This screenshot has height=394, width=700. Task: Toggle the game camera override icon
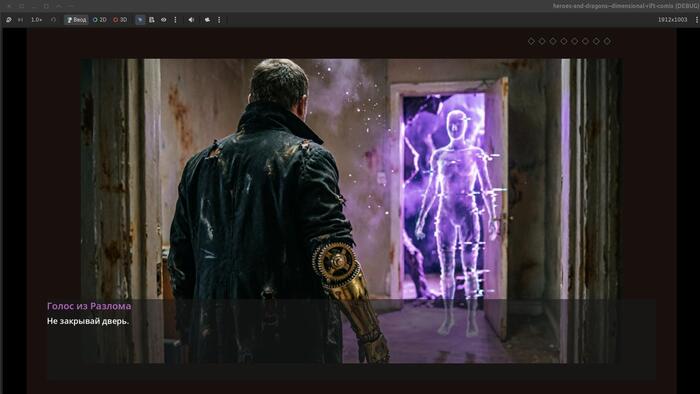(x=208, y=20)
